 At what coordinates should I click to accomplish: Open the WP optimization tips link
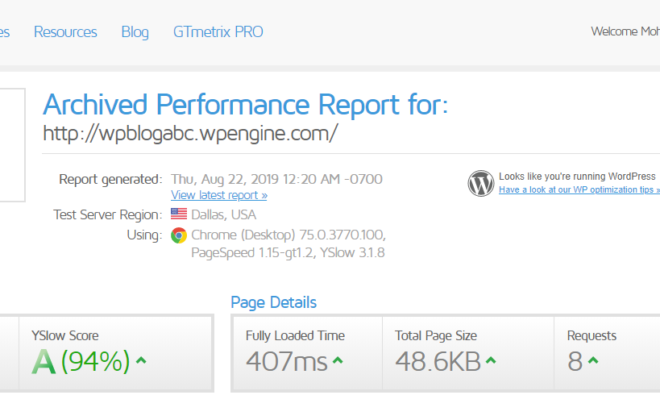(579, 190)
